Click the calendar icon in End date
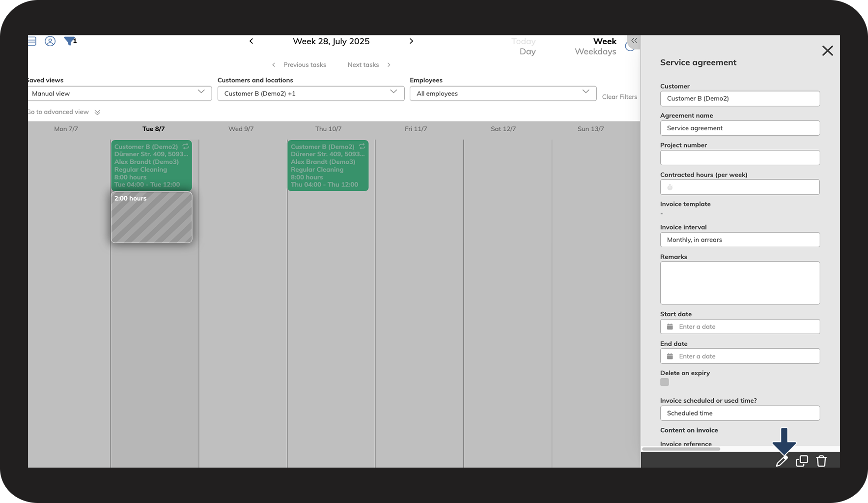The width and height of the screenshot is (868, 503). [670, 356]
